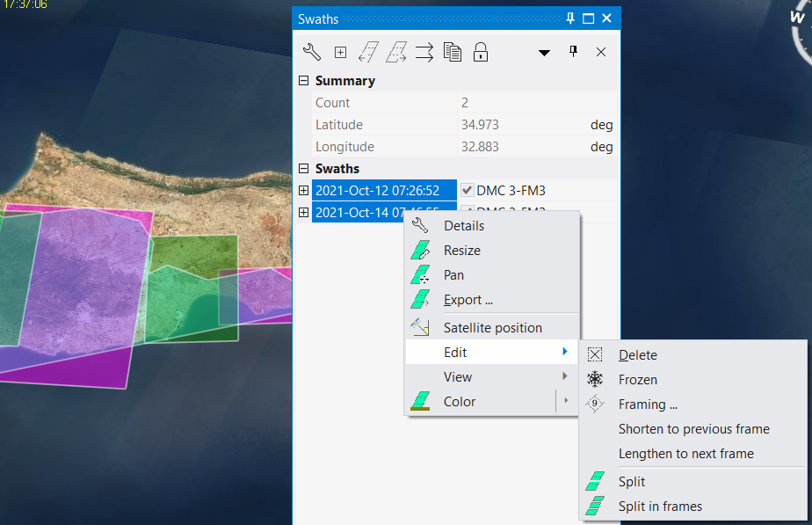Choose Split in frames from Edit submenu
Image resolution: width=812 pixels, height=525 pixels.
[659, 507]
